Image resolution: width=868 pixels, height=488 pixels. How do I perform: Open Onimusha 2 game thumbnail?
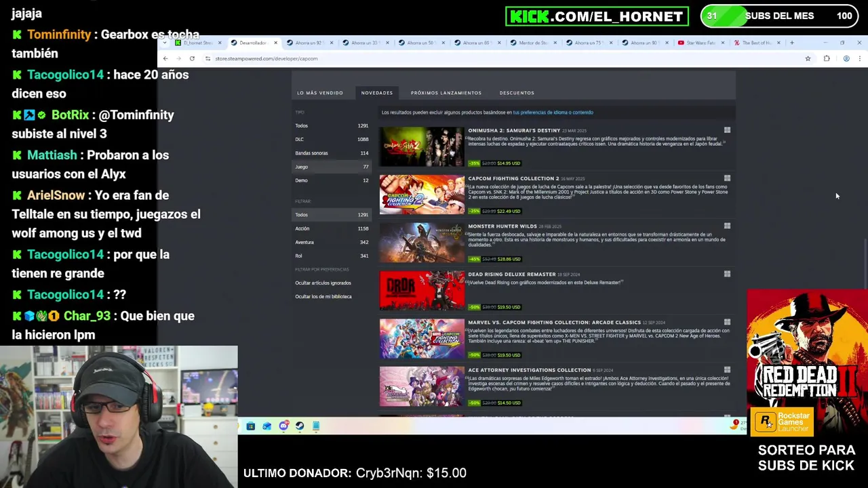point(422,146)
